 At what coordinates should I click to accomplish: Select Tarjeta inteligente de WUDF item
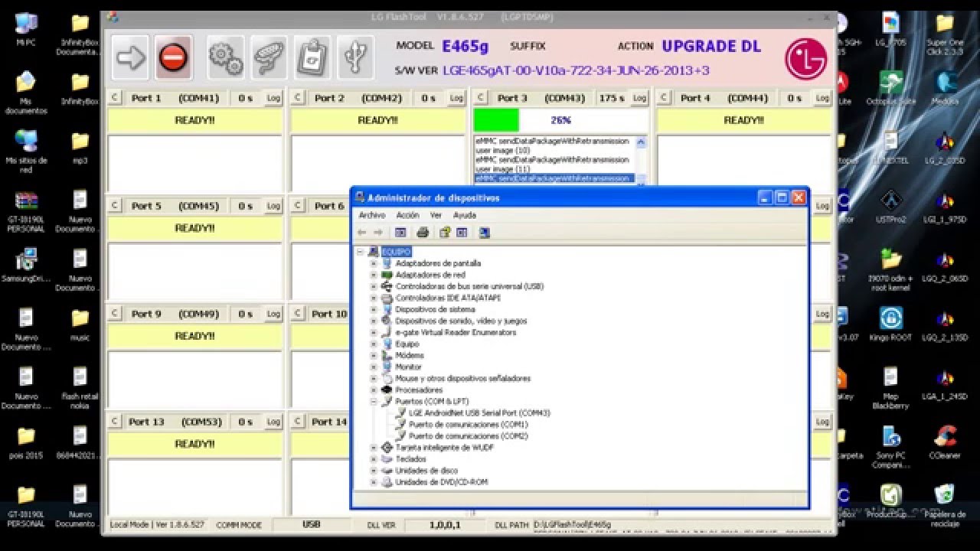pyautogui.click(x=444, y=447)
